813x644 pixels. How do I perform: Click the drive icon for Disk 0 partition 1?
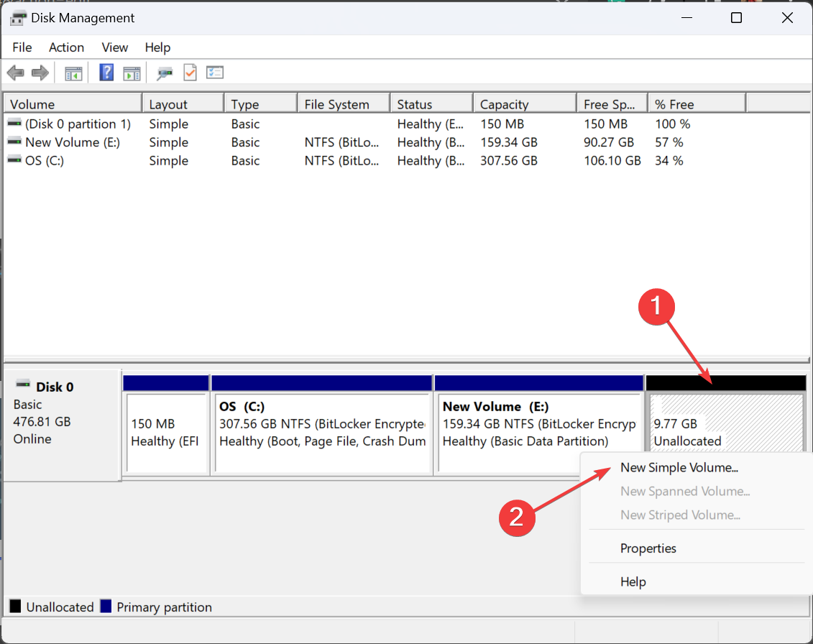tap(14, 124)
